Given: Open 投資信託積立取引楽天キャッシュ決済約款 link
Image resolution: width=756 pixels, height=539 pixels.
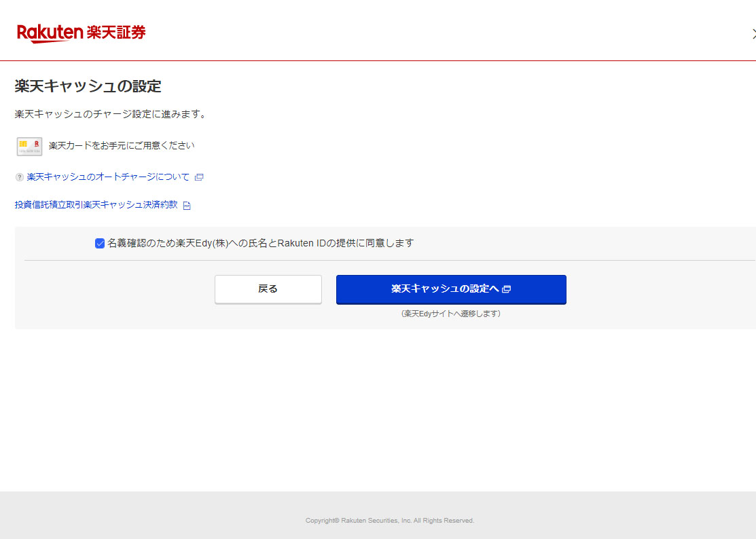Looking at the screenshot, I should 96,205.
